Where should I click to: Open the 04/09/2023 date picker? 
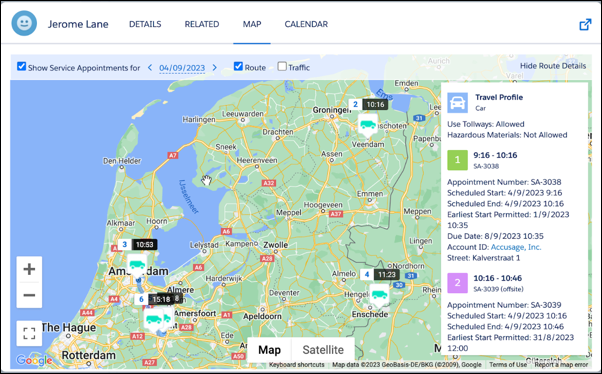pos(182,68)
